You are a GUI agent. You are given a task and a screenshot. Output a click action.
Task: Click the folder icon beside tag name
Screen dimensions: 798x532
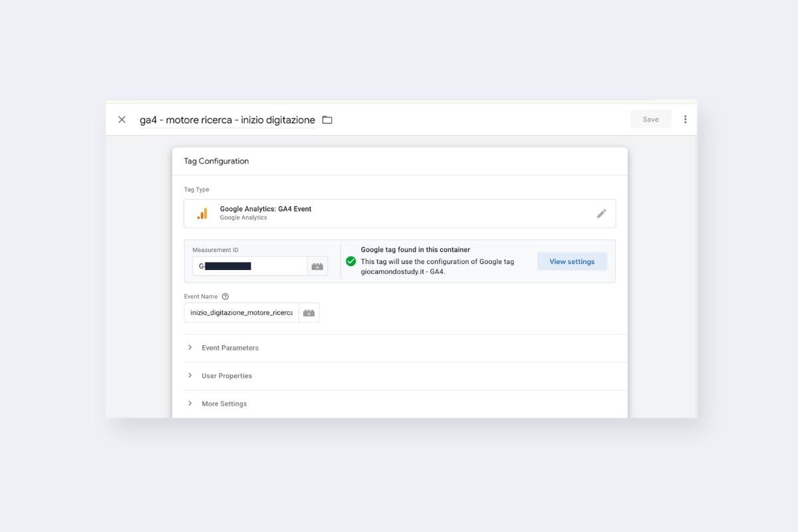point(327,120)
